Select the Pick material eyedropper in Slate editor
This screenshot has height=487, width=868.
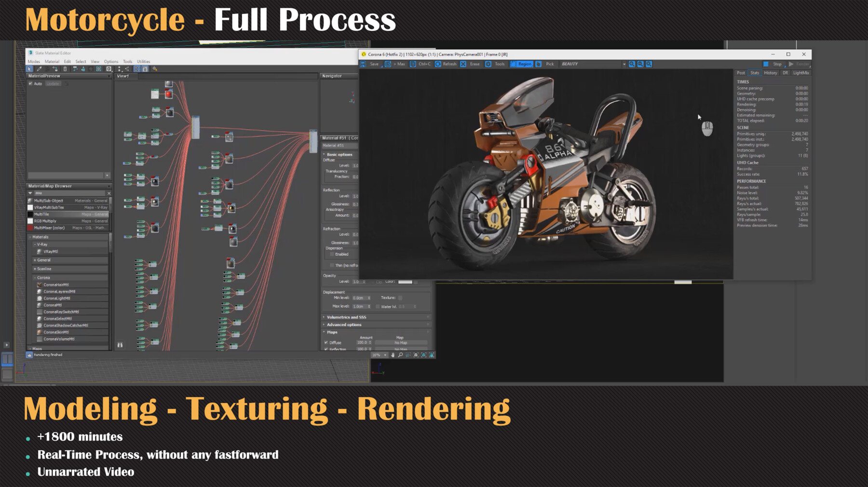39,69
